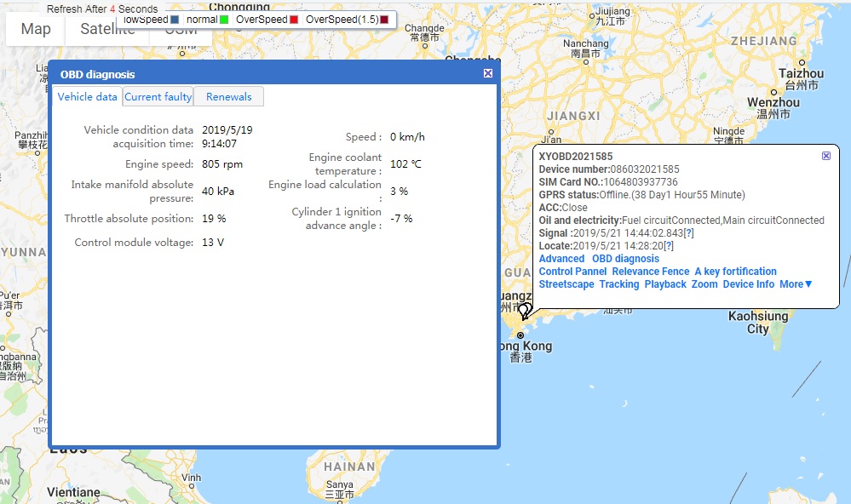
Task: Click the lowSpeed blue legend swatch
Action: point(175,20)
